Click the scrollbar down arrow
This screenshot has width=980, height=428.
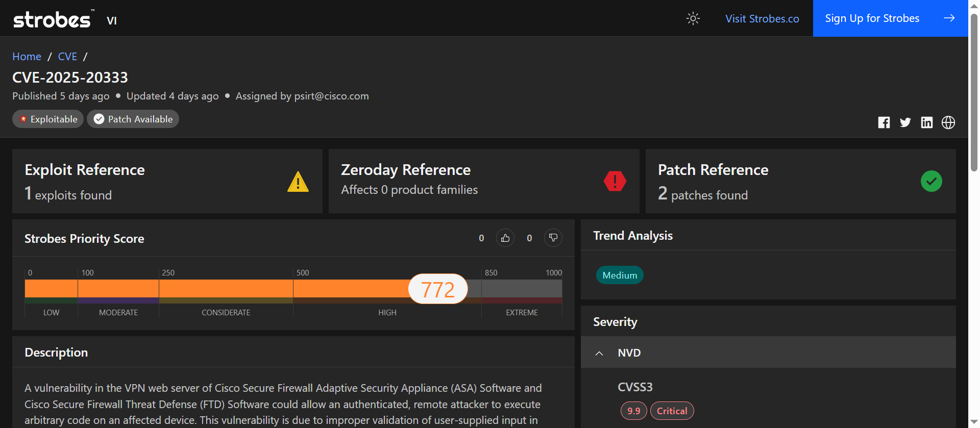pyautogui.click(x=974, y=422)
